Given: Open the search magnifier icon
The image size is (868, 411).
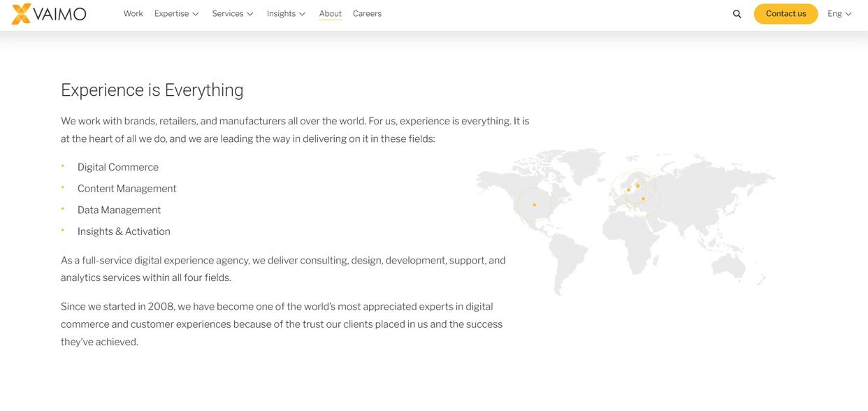Looking at the screenshot, I should 737,14.
